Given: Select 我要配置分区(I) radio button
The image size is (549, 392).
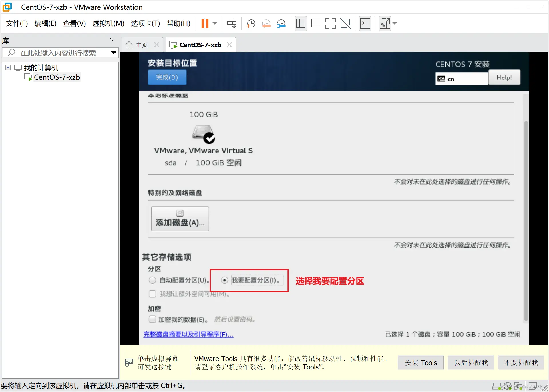Looking at the screenshot, I should pyautogui.click(x=224, y=280).
